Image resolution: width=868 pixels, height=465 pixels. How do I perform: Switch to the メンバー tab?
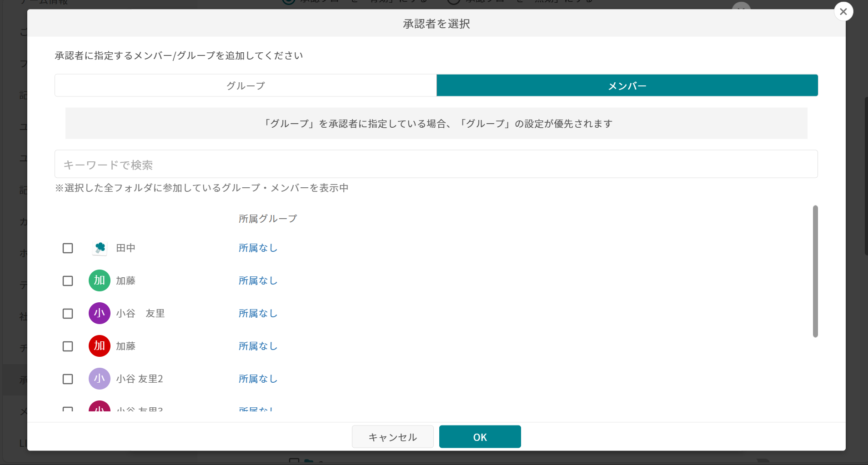627,85
